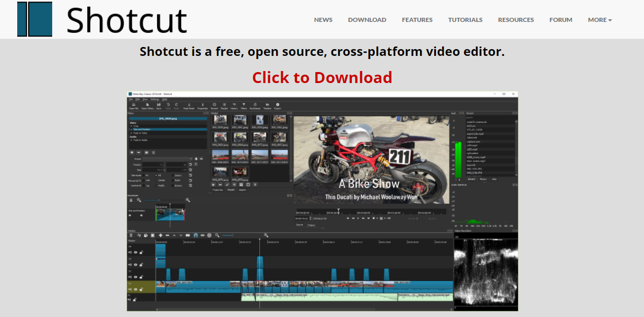Open the FORUM link
The image size is (644, 317).
point(560,20)
